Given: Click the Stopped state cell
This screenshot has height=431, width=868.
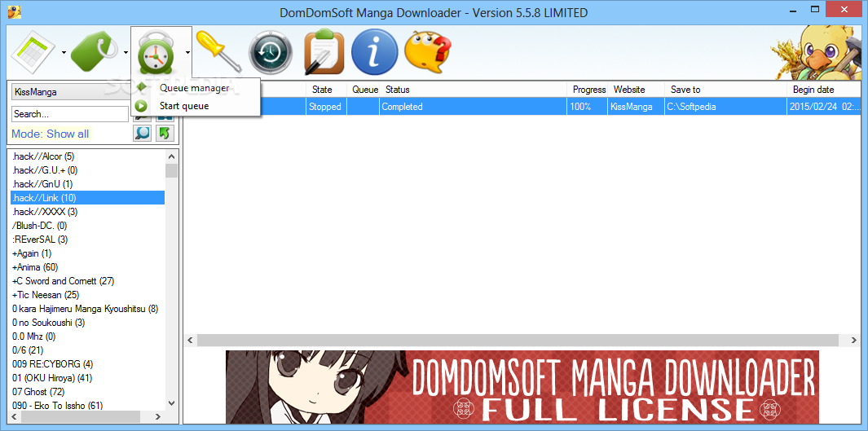Looking at the screenshot, I should (327, 107).
